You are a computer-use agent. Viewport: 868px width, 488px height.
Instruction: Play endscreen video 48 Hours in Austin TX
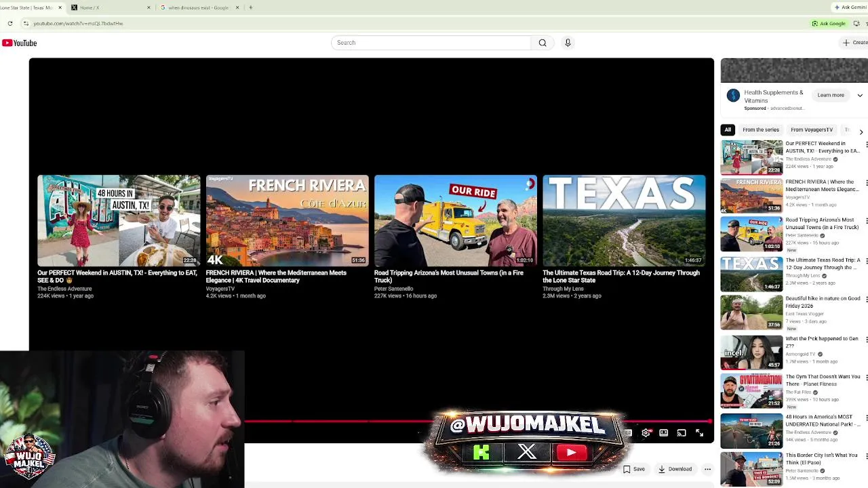(x=119, y=221)
